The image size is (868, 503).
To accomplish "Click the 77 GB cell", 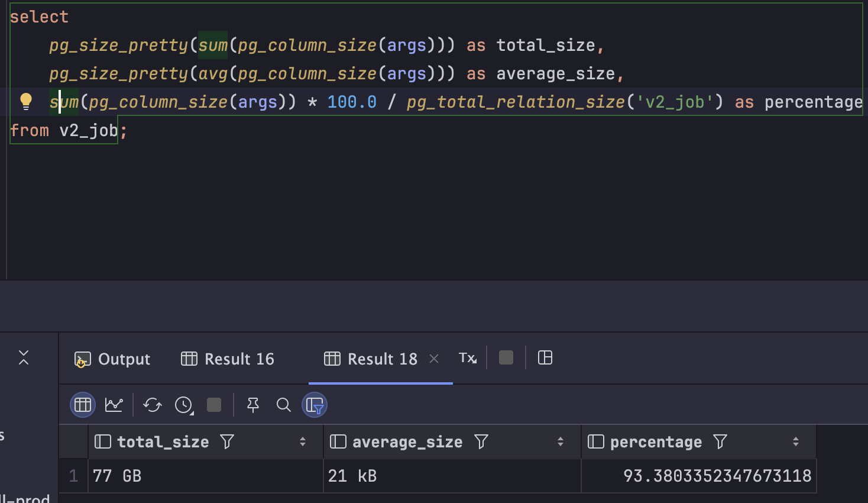I will coord(206,476).
